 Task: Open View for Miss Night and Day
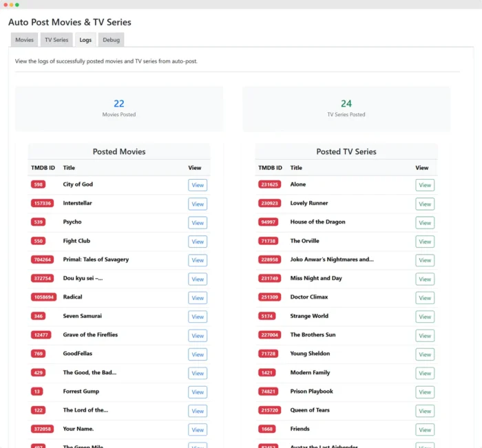(425, 279)
